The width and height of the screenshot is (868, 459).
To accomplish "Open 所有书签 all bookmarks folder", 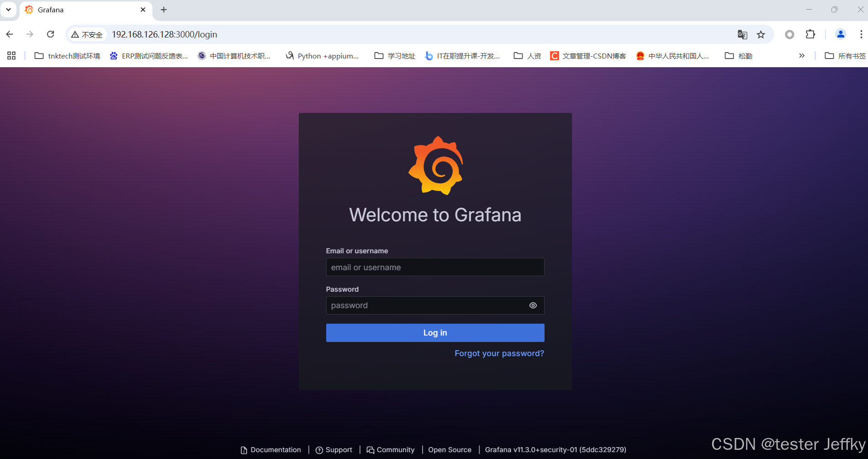I will pyautogui.click(x=845, y=56).
